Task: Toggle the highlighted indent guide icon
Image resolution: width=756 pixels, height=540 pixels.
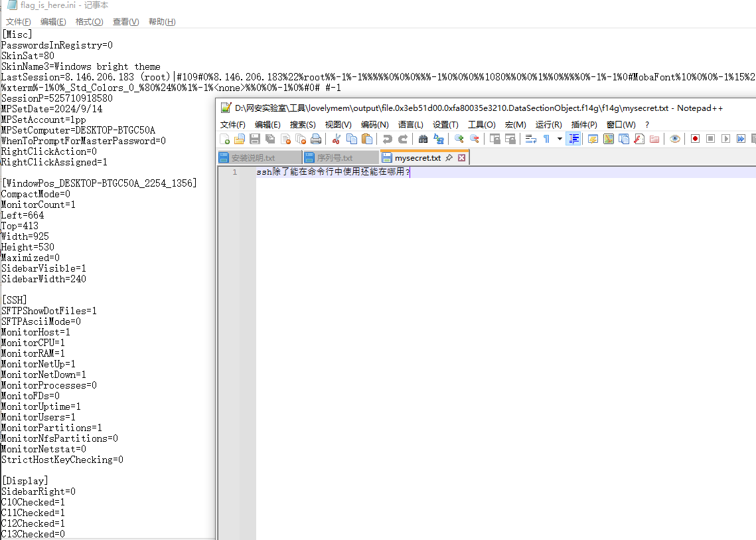Action: (573, 139)
